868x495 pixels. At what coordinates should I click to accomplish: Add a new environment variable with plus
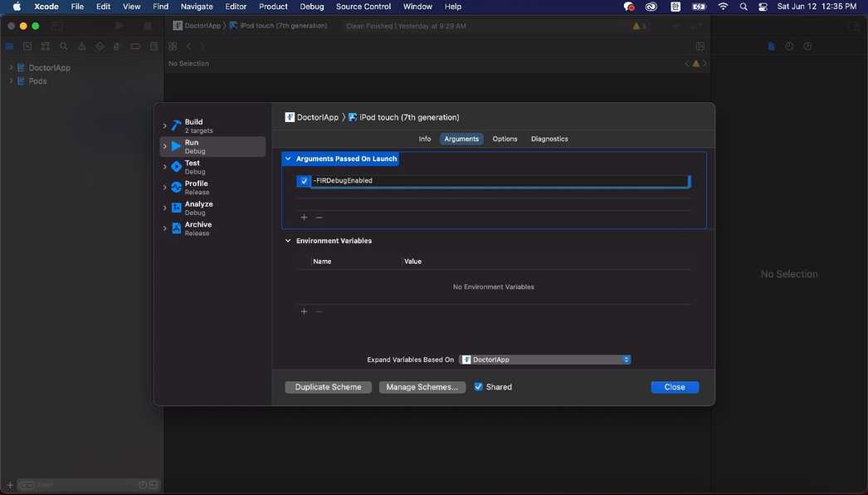point(304,311)
